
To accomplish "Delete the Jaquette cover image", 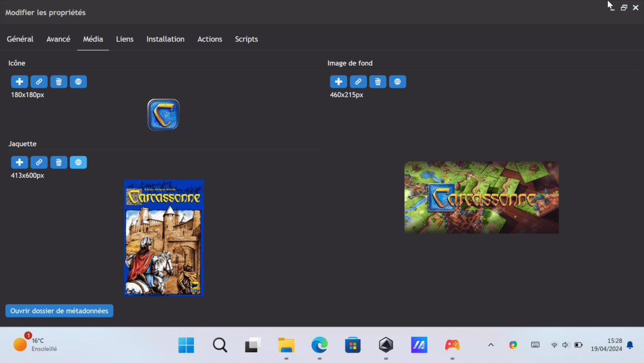I will pyautogui.click(x=59, y=162).
